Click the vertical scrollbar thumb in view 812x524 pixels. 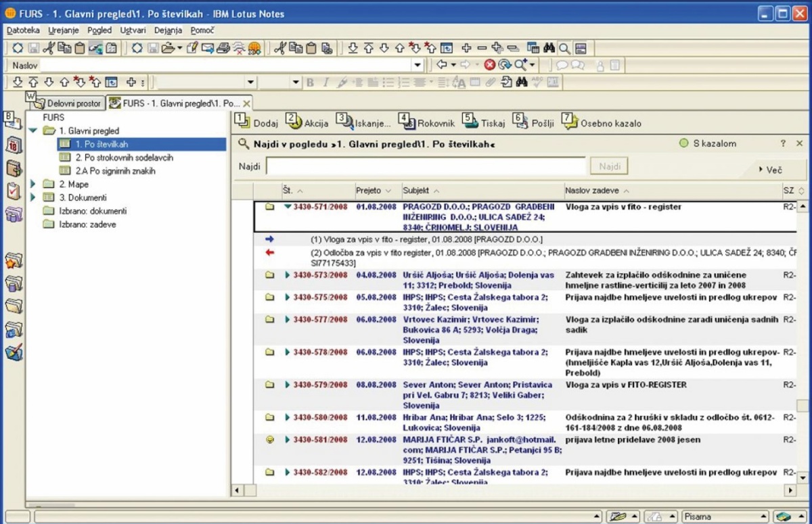point(802,406)
